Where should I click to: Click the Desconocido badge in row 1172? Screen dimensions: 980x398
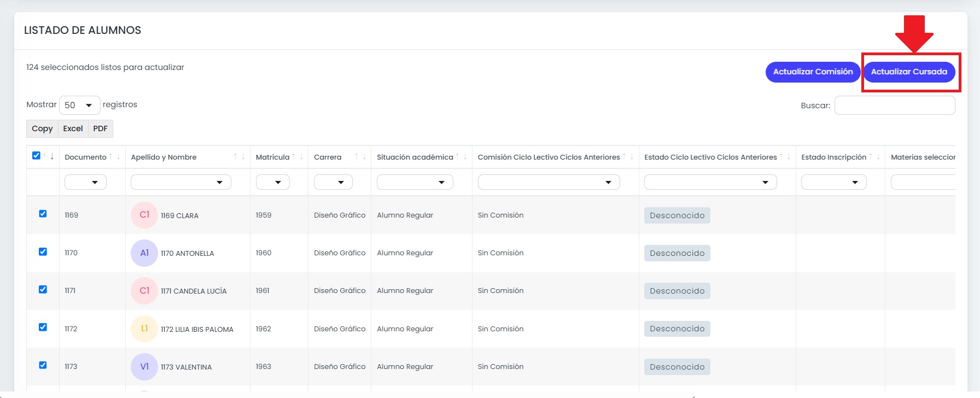677,329
